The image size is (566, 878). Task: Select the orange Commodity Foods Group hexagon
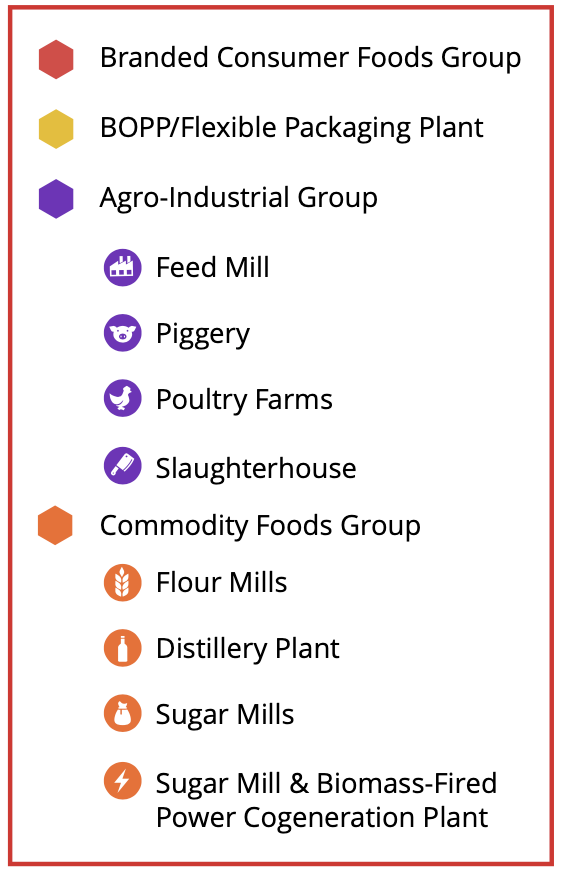[x=55, y=525]
